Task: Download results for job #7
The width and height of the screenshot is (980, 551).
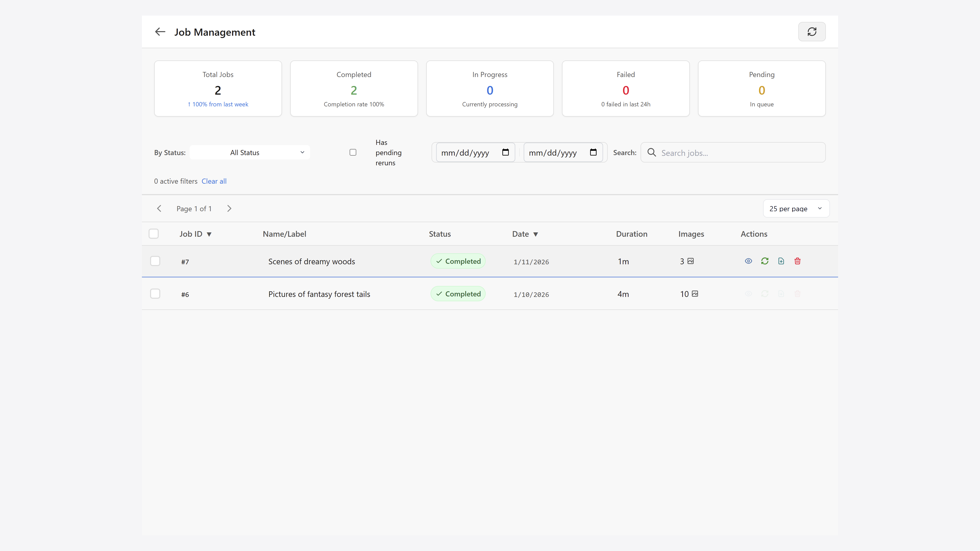Action: (x=781, y=261)
